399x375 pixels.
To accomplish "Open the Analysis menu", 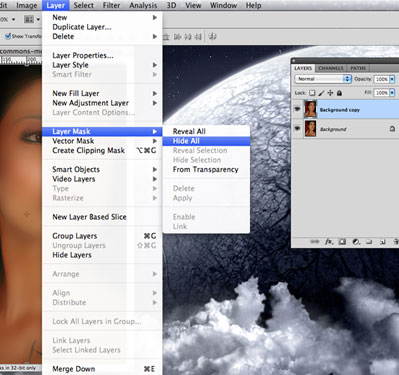I will [x=143, y=5].
